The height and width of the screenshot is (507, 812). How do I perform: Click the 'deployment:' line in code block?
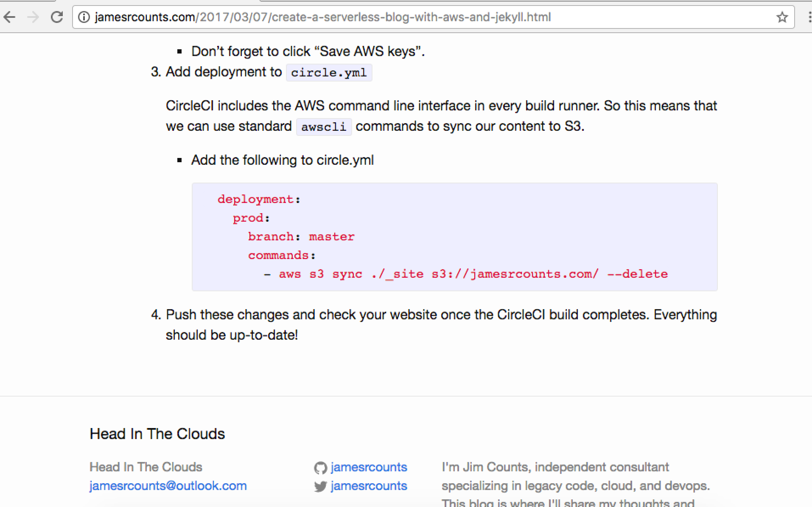(259, 199)
